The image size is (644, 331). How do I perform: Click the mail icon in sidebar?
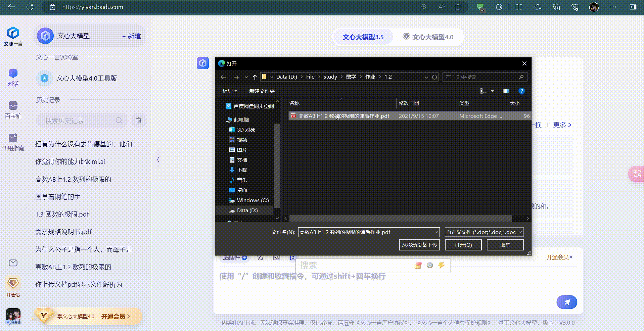[x=13, y=263]
